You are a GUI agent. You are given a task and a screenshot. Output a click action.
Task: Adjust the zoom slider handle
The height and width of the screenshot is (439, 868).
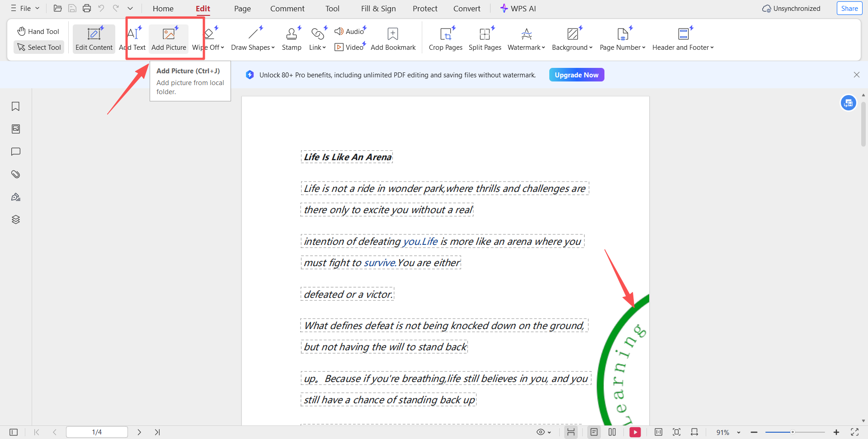point(793,432)
